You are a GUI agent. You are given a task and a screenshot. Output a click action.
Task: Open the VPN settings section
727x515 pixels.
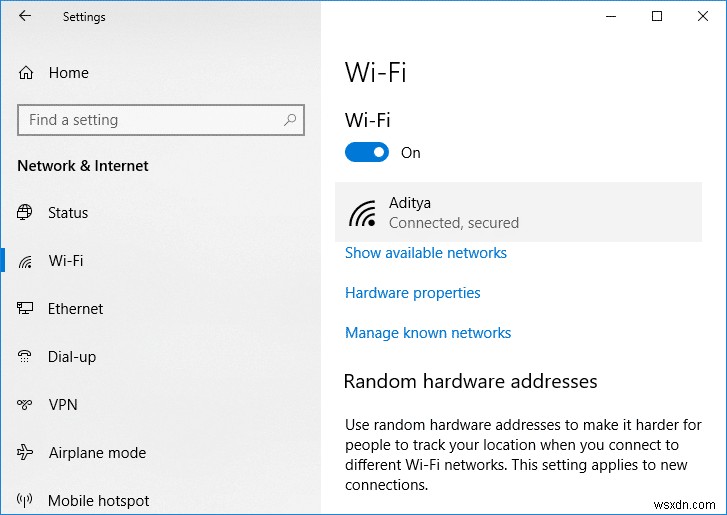tap(62, 405)
